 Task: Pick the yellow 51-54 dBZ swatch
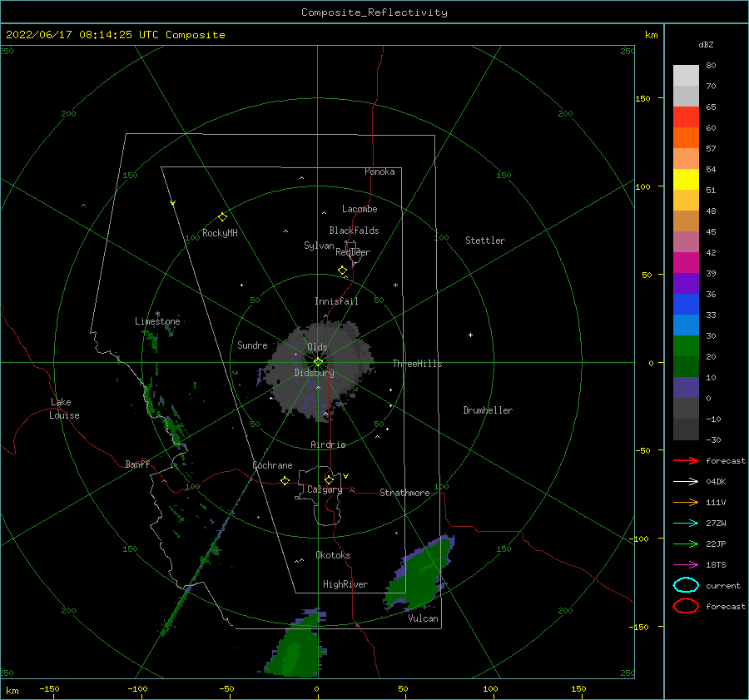tap(686, 180)
